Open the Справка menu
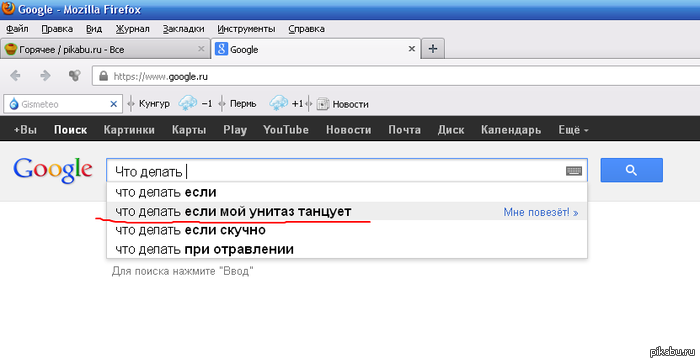700x363 pixels. click(x=306, y=29)
